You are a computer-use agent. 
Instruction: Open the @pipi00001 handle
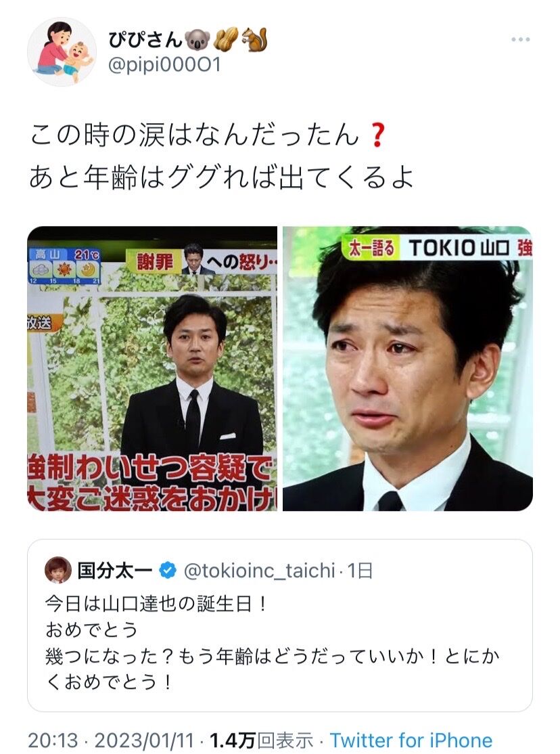pos(164,65)
